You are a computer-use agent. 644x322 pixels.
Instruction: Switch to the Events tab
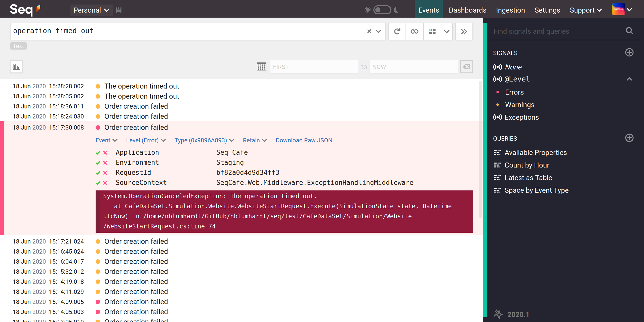pyautogui.click(x=429, y=10)
